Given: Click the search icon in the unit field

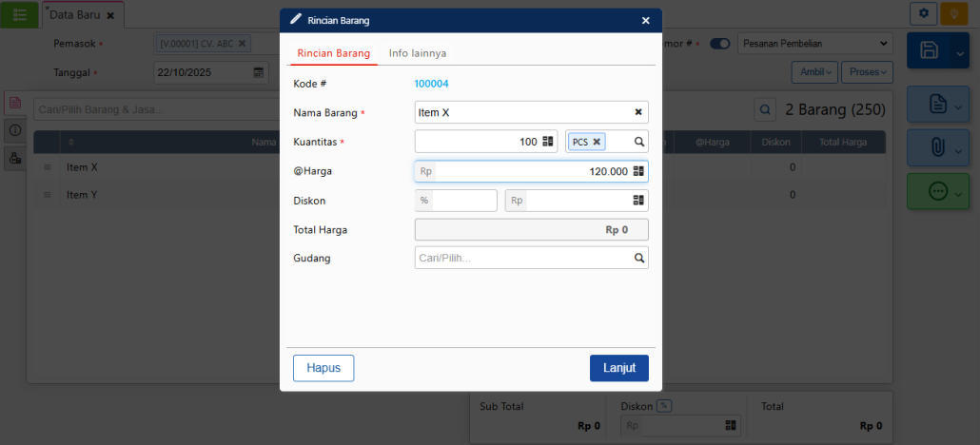Looking at the screenshot, I should tap(639, 142).
